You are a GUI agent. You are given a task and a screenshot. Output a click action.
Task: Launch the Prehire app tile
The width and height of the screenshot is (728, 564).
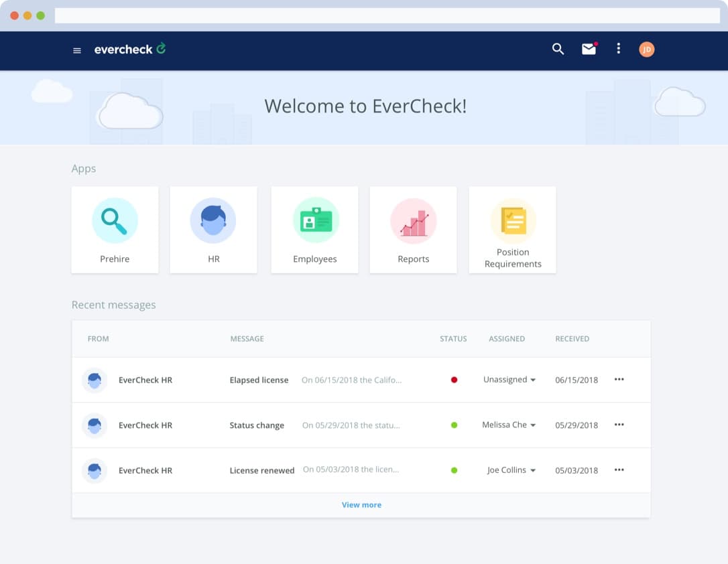pos(115,230)
